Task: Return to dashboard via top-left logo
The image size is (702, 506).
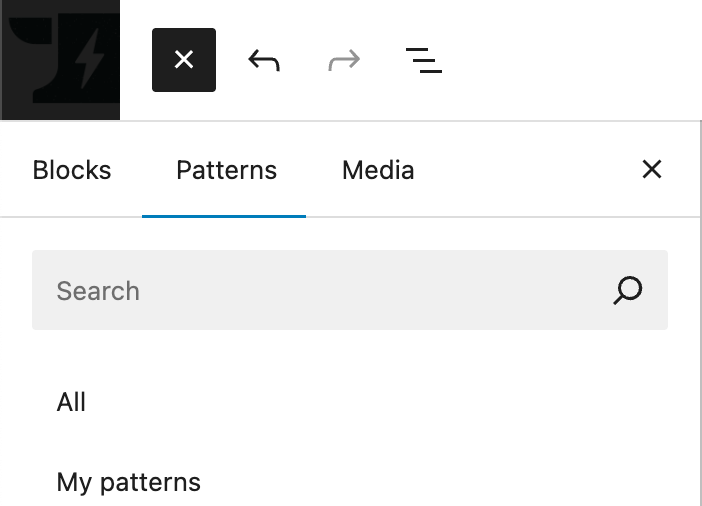Action: [x=60, y=60]
